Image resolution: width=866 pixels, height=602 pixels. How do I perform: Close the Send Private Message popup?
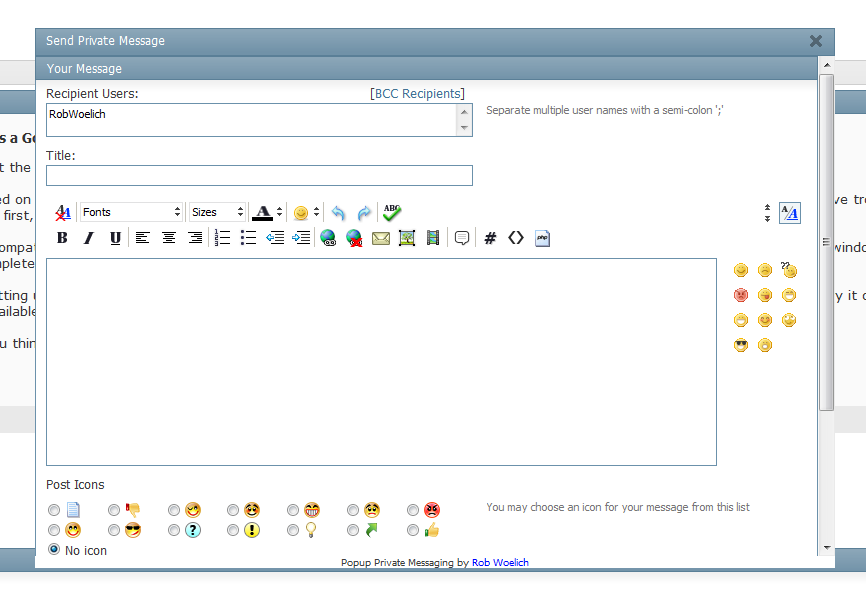[x=816, y=41]
